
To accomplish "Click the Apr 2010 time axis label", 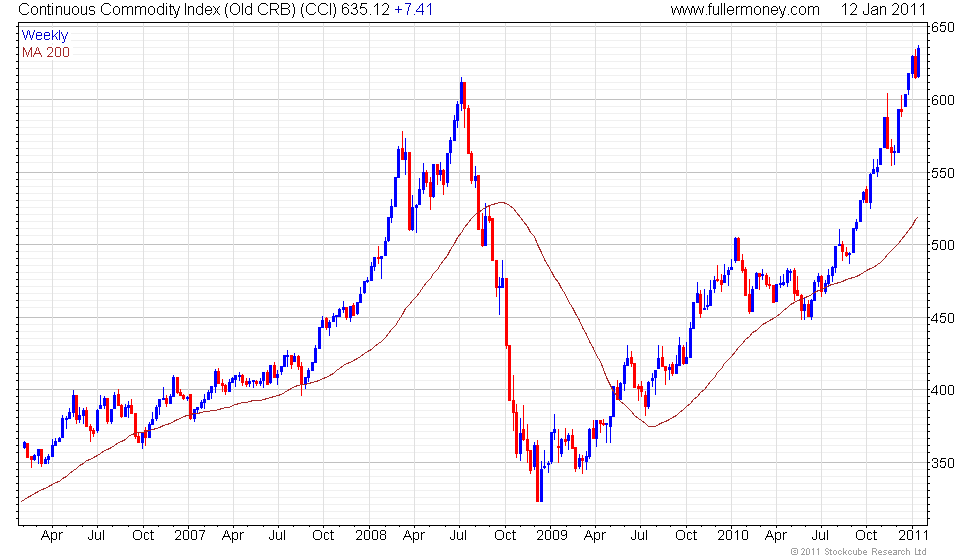I will pyautogui.click(x=776, y=536).
